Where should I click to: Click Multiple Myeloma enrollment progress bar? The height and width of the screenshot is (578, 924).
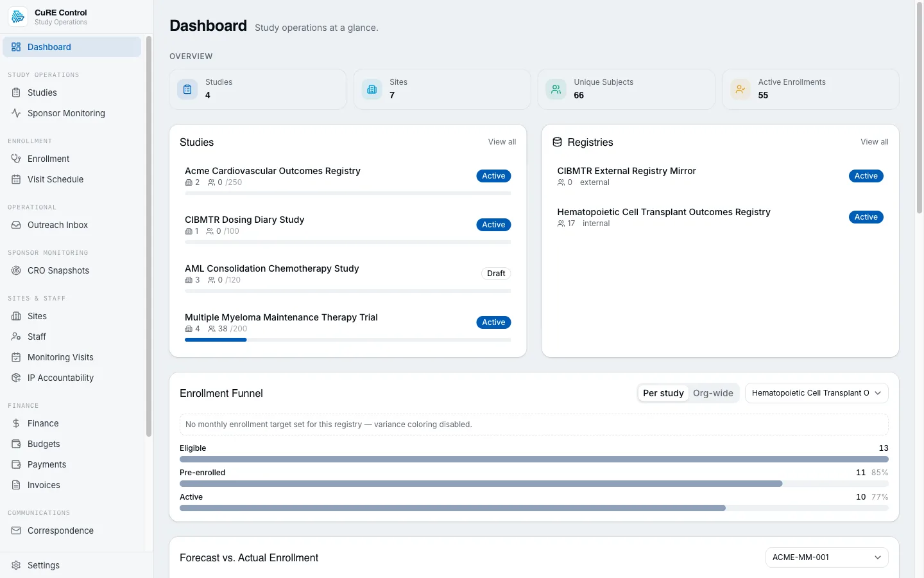click(348, 340)
